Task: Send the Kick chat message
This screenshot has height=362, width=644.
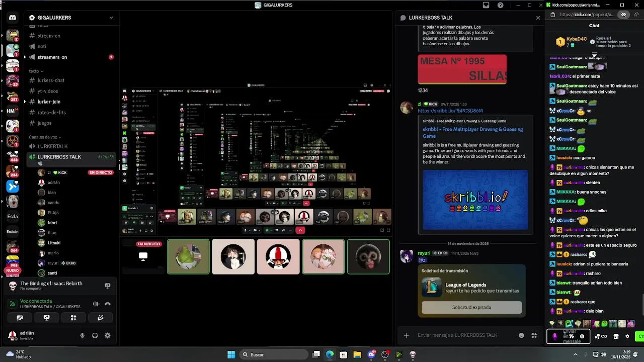Action: point(640,336)
